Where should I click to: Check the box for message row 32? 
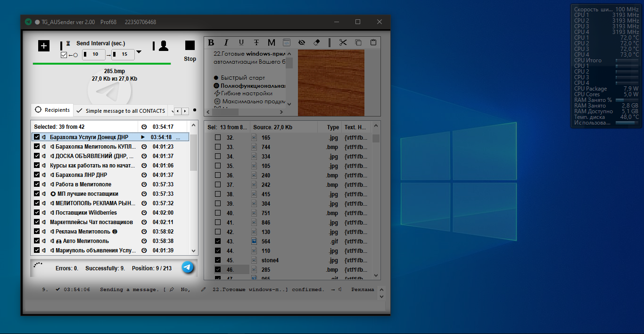[x=218, y=138]
